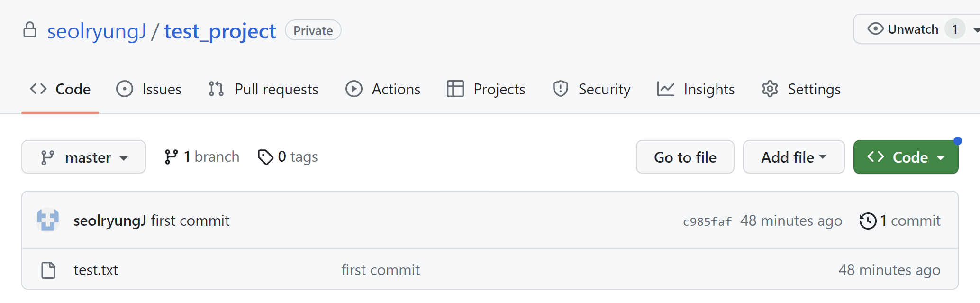The width and height of the screenshot is (980, 303).
Task: Click the tag icon next to 0 tags
Action: 265,157
